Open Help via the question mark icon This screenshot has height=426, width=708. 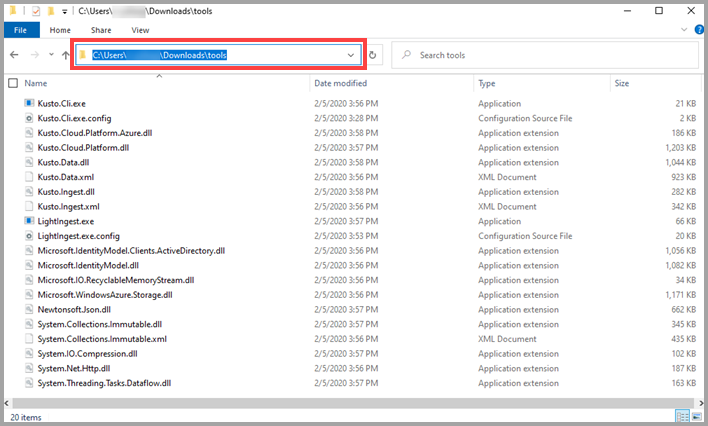699,30
